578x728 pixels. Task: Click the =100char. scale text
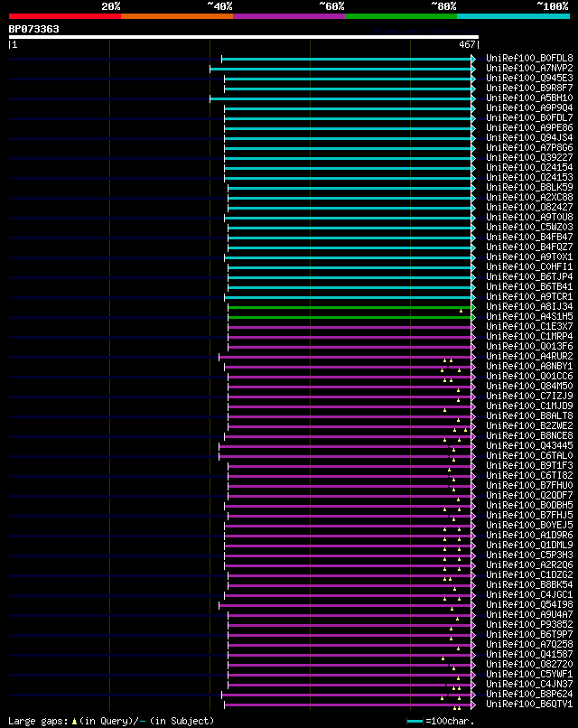tap(450, 722)
